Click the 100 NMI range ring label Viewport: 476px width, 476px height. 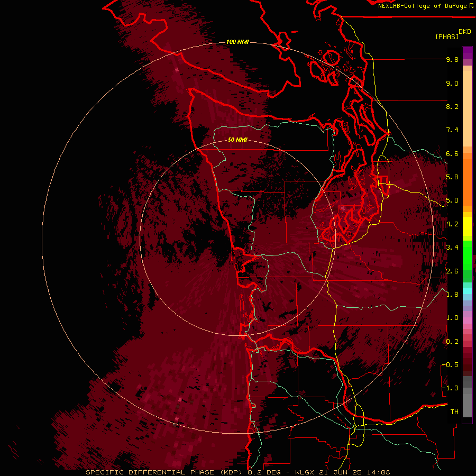click(237, 42)
